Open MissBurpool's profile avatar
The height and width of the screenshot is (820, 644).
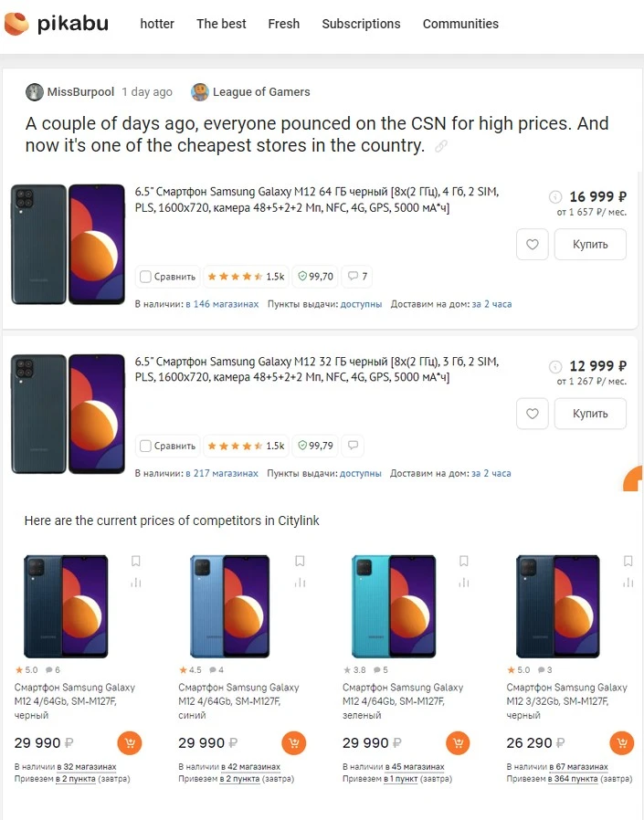(x=35, y=92)
